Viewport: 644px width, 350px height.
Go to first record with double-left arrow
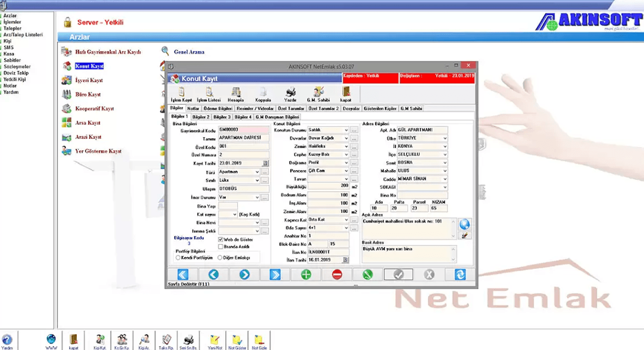tap(182, 275)
